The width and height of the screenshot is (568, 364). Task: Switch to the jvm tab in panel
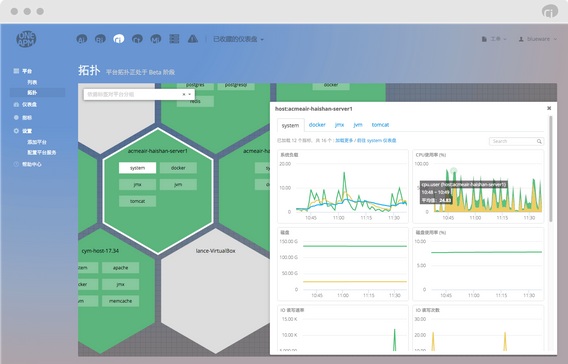point(358,125)
